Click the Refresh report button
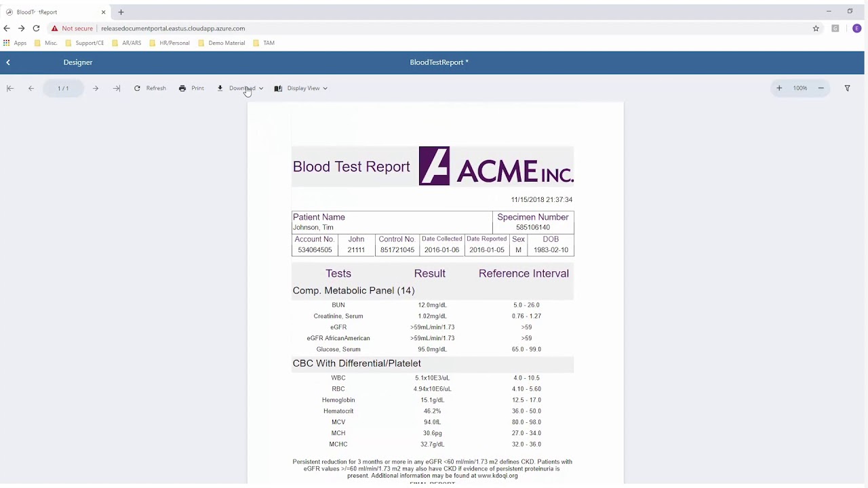 pos(150,88)
